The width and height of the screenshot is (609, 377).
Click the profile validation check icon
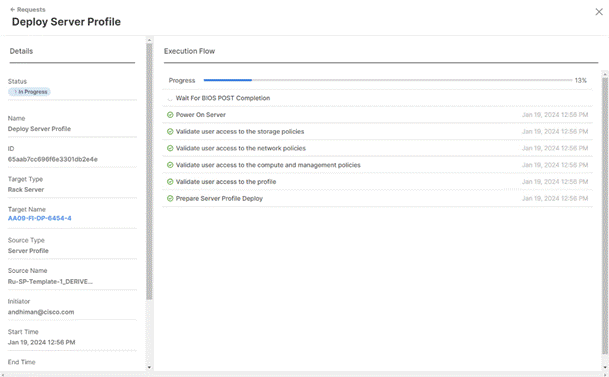(170, 182)
